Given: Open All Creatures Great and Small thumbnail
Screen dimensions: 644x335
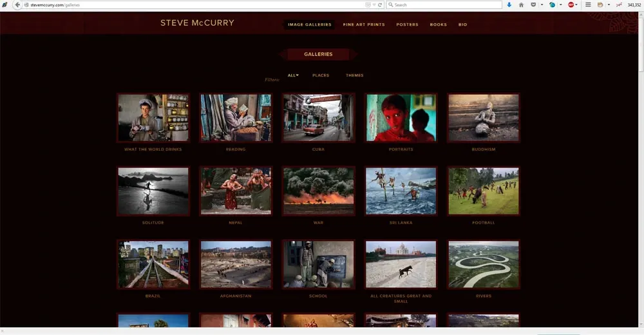Looking at the screenshot, I should coord(401,264).
